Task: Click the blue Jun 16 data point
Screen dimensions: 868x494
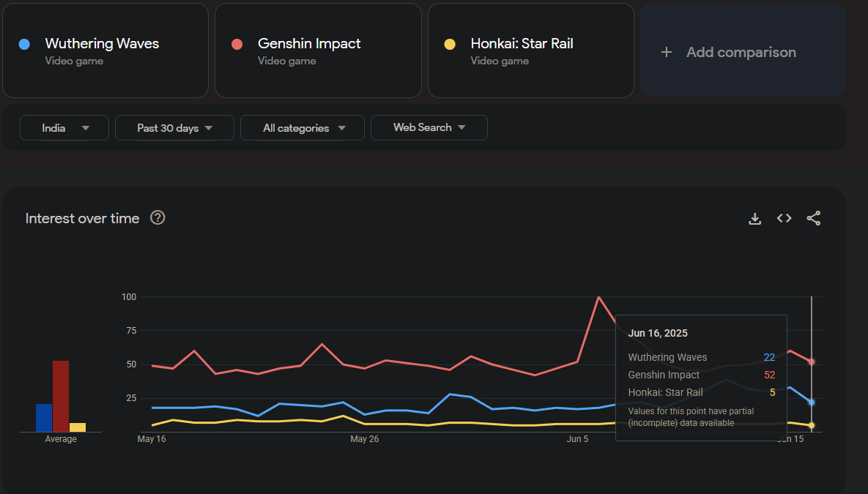Action: tap(812, 403)
